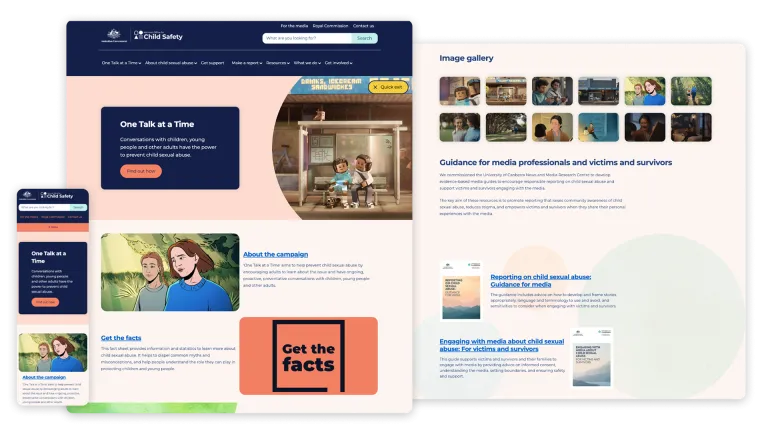The image size is (768, 432).
Task: Click the 'For victims and survivors' guide cover
Action: click(x=592, y=358)
